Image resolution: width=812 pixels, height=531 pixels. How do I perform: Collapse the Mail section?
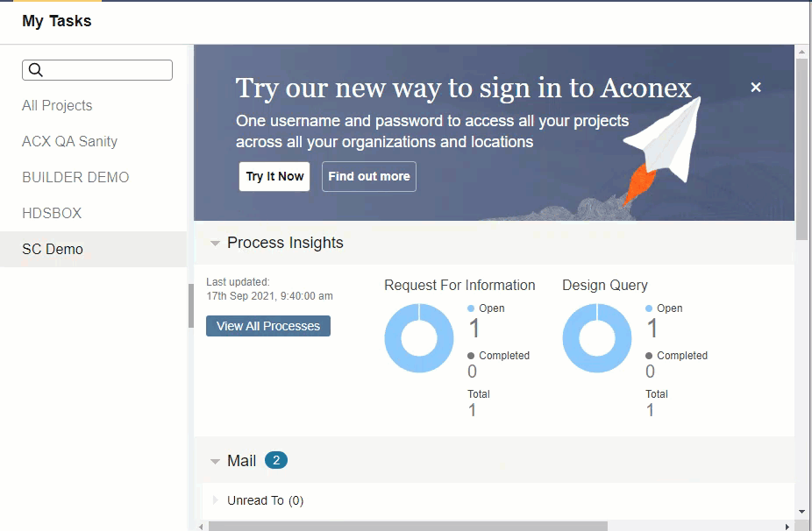[215, 461]
